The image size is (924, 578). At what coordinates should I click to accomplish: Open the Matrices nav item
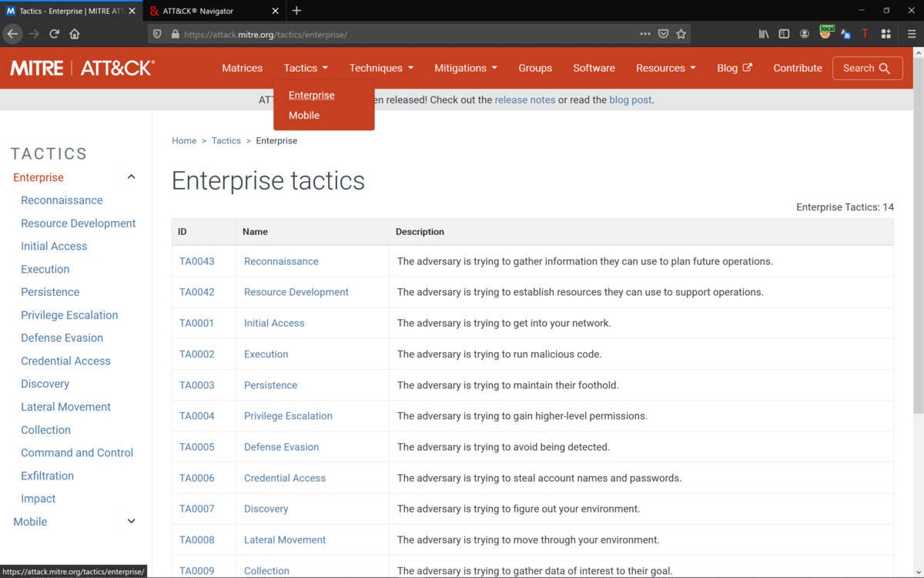tap(242, 68)
